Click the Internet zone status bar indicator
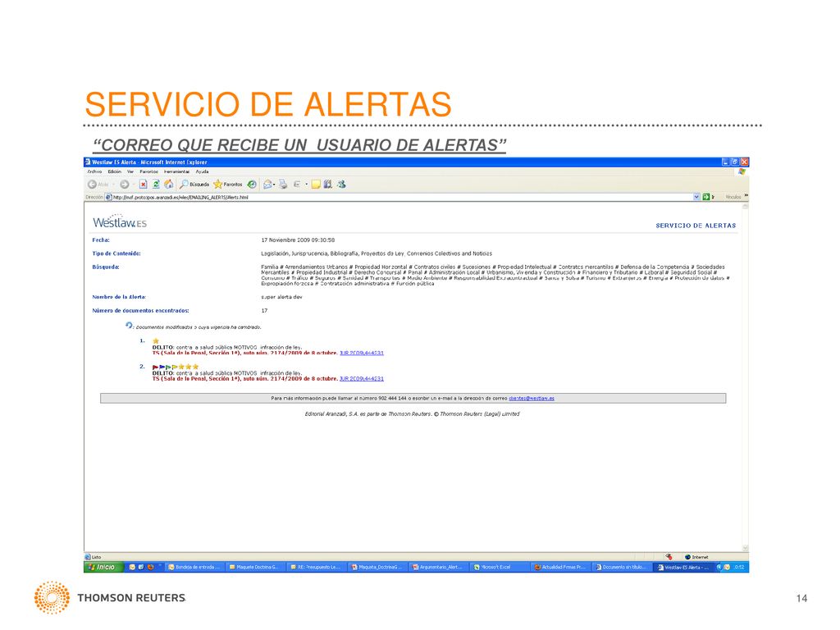Viewport: 840px width, 630px height. 696,557
